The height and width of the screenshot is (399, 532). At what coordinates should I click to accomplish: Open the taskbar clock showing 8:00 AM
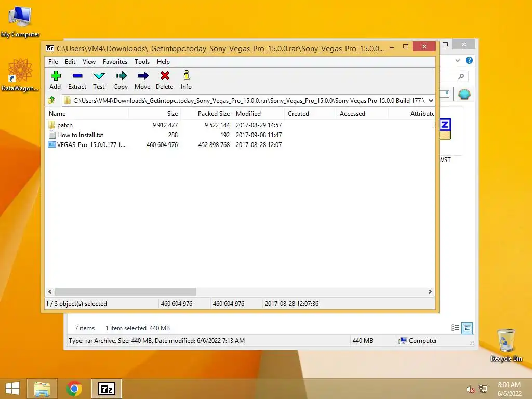(x=509, y=389)
